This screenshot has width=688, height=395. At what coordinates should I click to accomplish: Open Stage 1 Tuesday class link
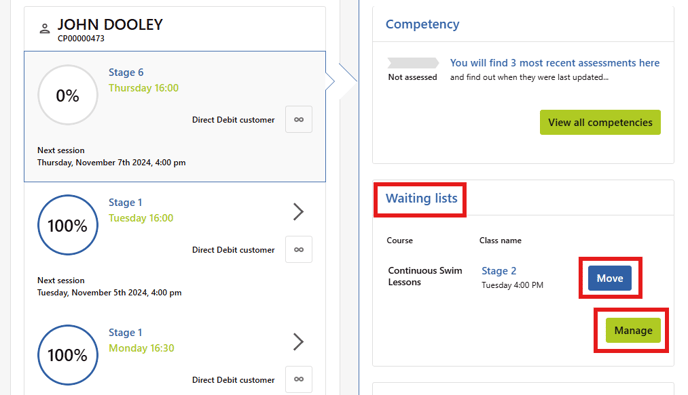[x=125, y=202]
